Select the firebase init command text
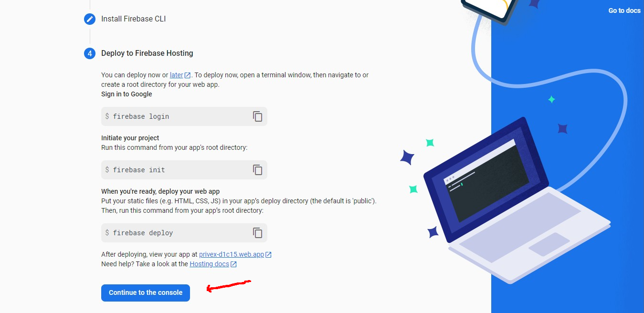Screen dimensions: 644x313 [x=139, y=170]
